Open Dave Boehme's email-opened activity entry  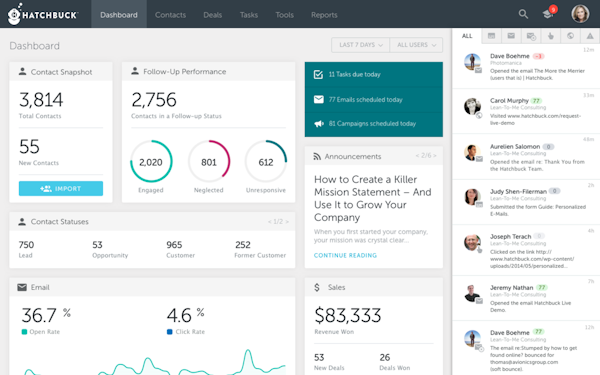[x=526, y=67]
